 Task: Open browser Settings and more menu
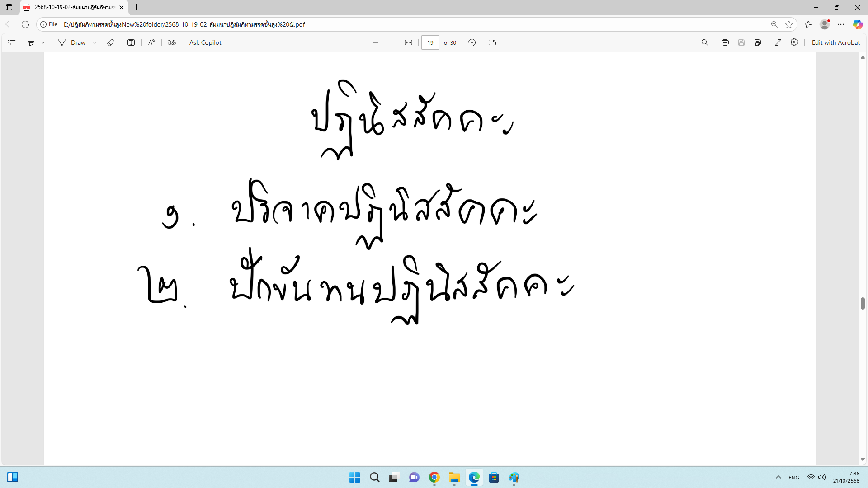tap(841, 24)
